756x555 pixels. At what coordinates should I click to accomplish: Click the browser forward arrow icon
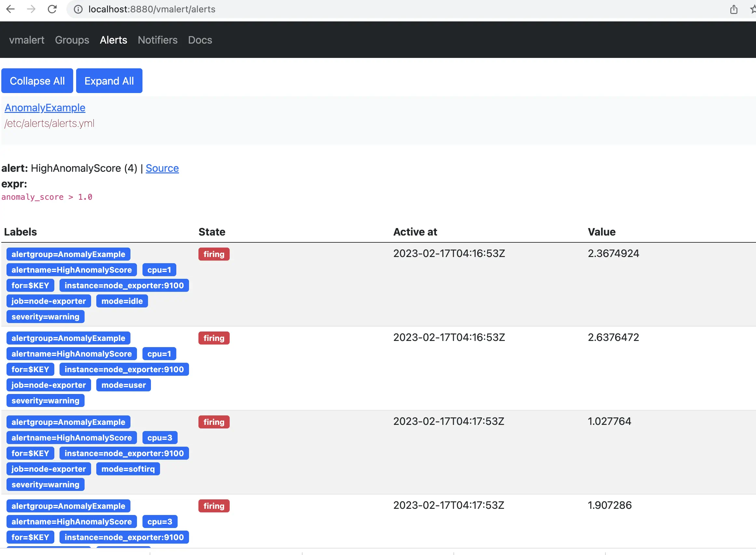31,9
